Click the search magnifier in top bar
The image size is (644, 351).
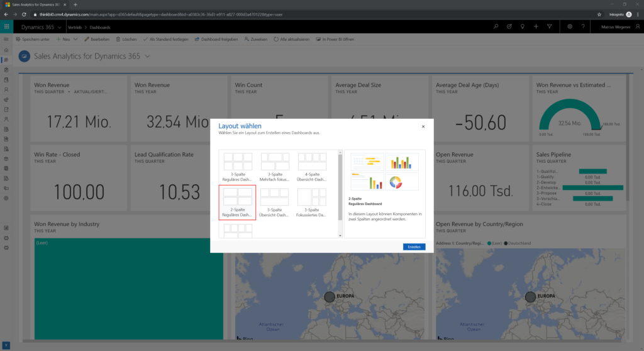click(496, 27)
